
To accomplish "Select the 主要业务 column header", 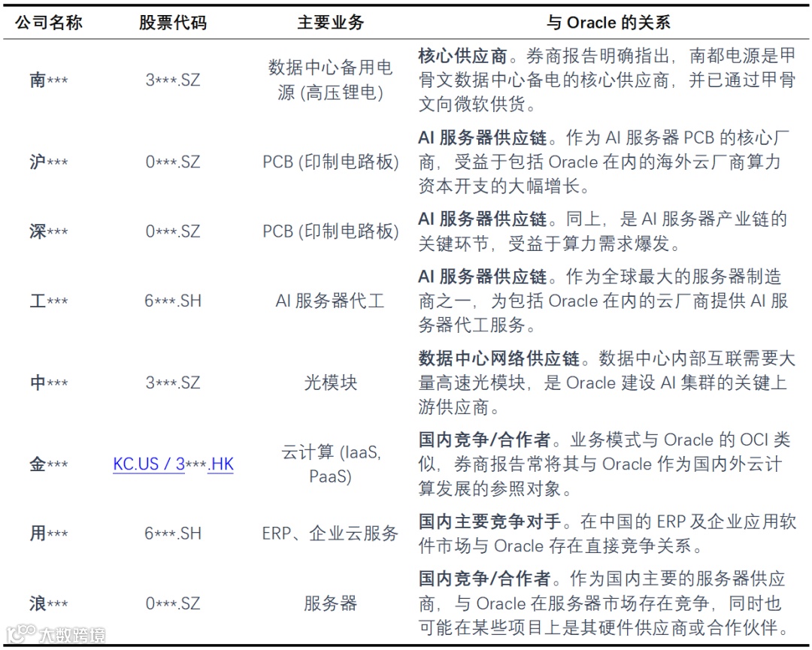I will tap(330, 23).
